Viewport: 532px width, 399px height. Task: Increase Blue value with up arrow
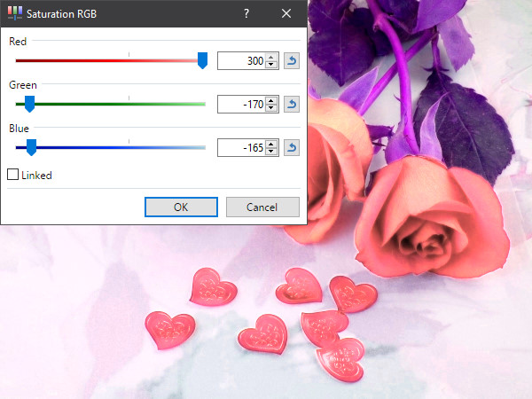pos(270,144)
